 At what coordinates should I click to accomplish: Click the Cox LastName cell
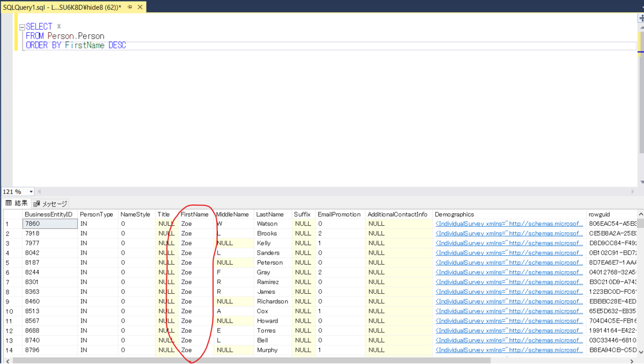(x=273, y=311)
